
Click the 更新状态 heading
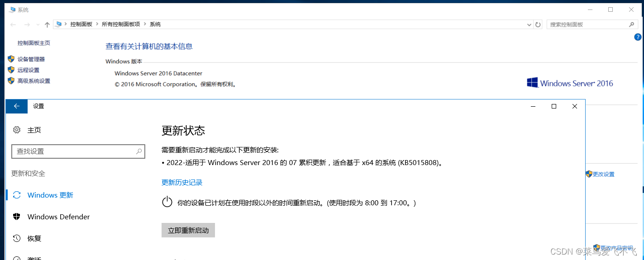click(x=183, y=131)
